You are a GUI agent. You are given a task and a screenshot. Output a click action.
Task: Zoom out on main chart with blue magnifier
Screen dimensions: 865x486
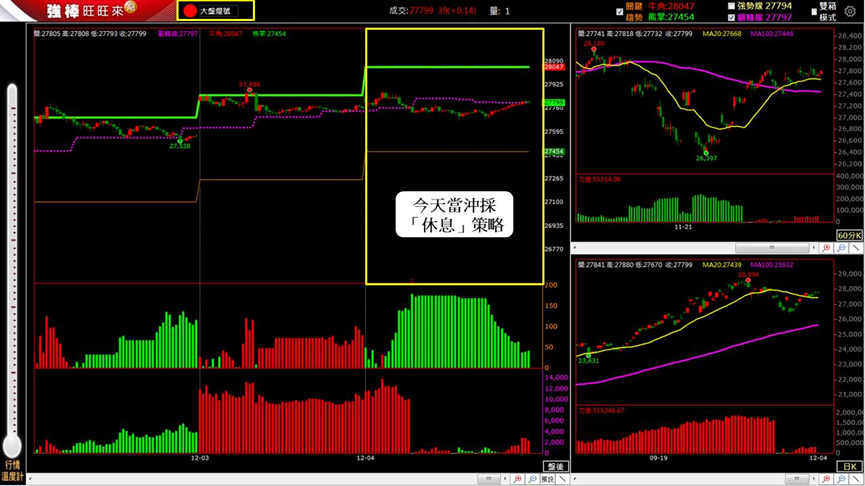(x=532, y=479)
